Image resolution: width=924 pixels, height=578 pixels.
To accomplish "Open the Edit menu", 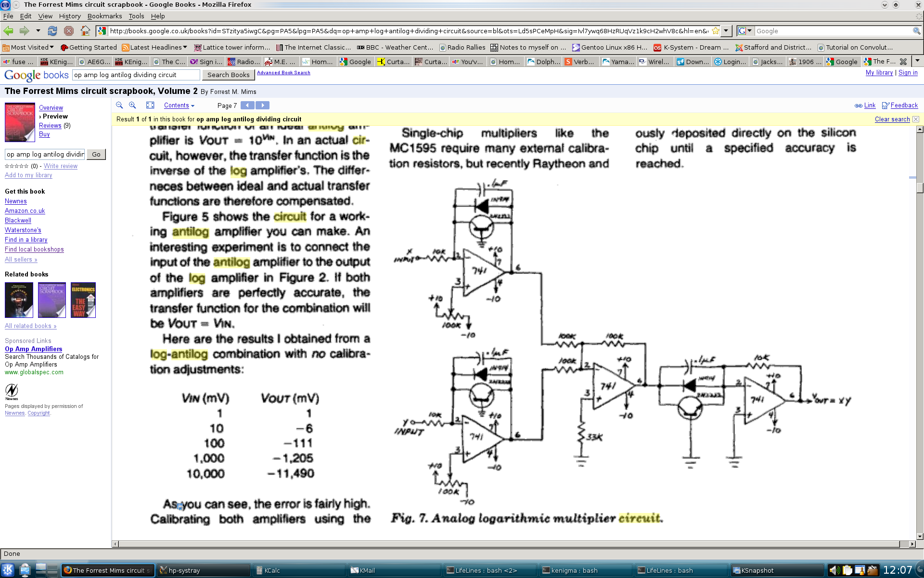I will click(26, 16).
